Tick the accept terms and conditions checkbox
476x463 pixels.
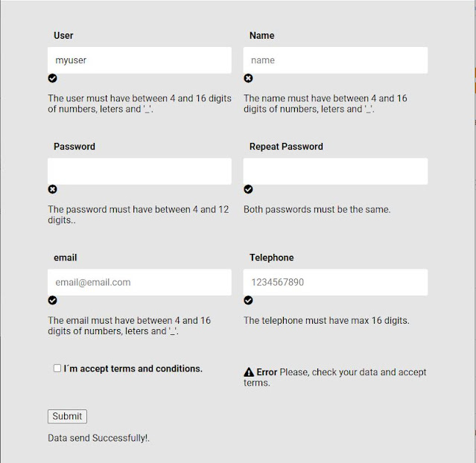point(57,368)
